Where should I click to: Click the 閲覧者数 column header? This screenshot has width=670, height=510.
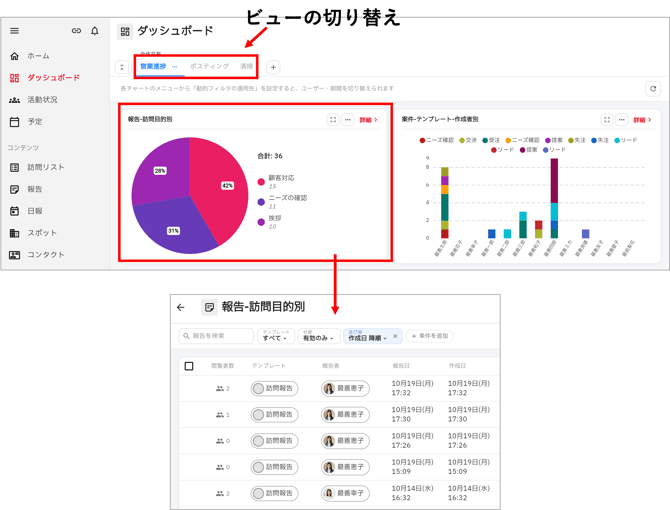point(223,366)
